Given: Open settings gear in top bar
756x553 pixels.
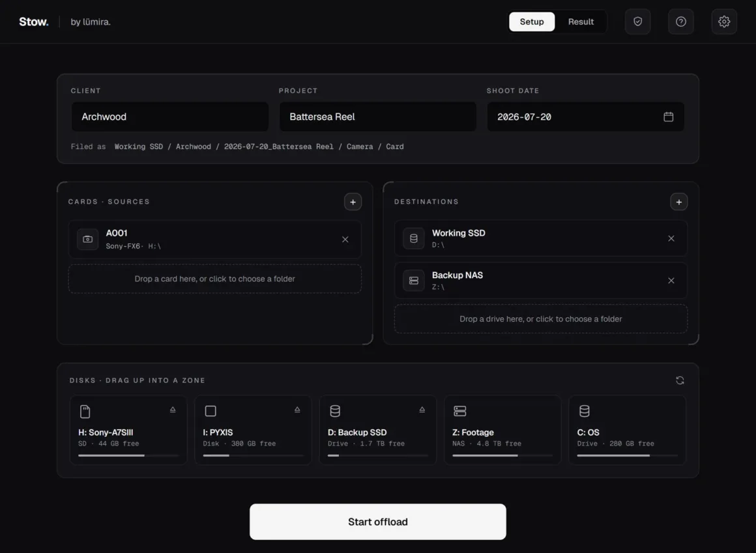Looking at the screenshot, I should click(x=724, y=21).
